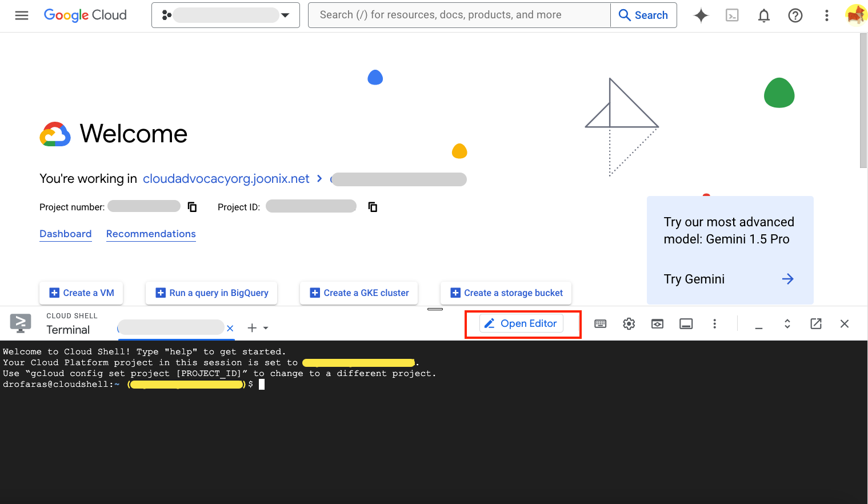Open the new tab options dropdown arrow
This screenshot has height=504, width=868.
click(x=265, y=327)
